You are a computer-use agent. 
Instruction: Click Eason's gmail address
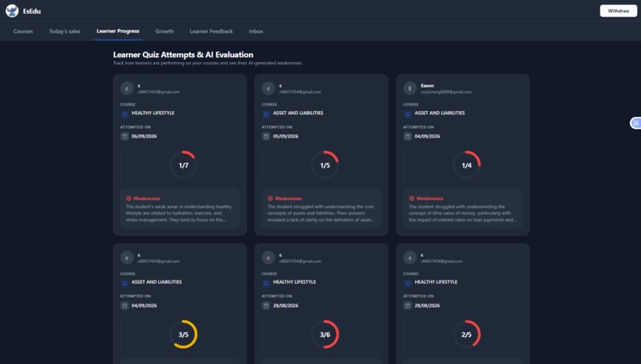(446, 92)
